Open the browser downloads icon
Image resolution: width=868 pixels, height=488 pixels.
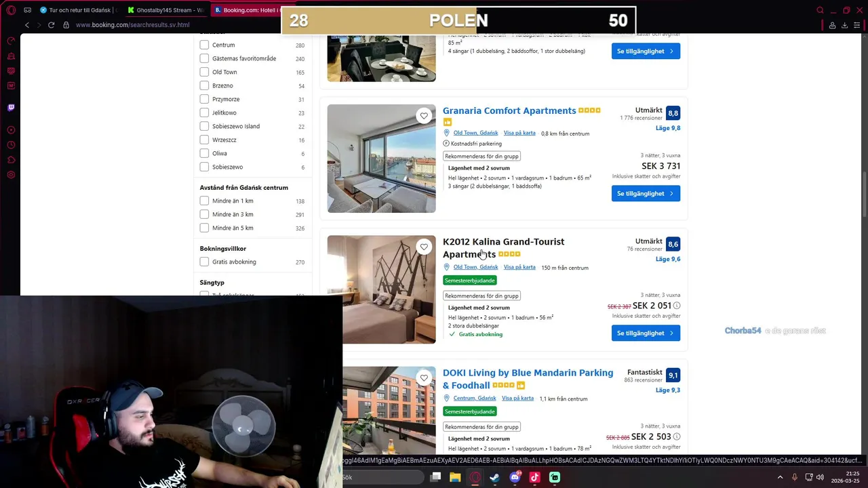click(844, 25)
